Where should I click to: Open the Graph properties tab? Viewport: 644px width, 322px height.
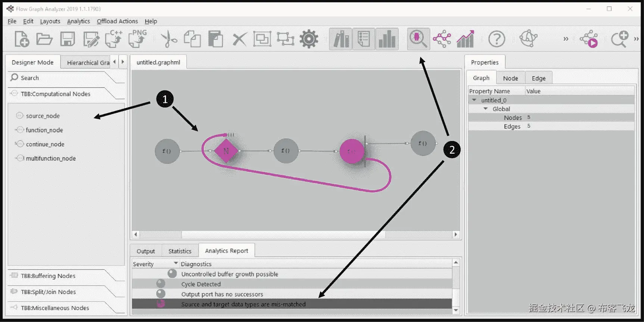tap(481, 78)
